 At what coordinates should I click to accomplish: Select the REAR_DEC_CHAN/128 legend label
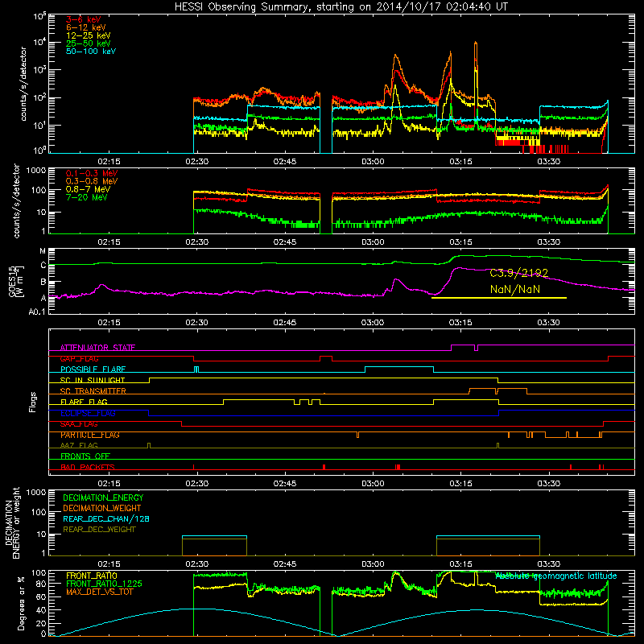click(106, 518)
